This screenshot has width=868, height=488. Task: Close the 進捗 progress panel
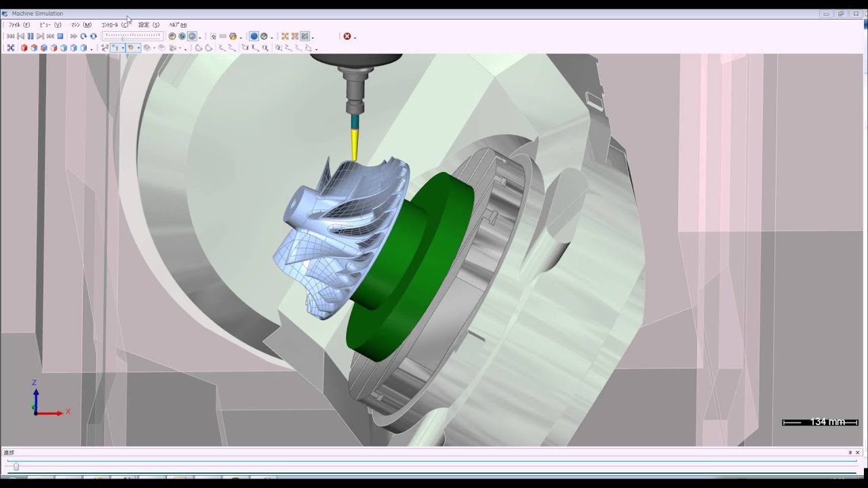pos(858,452)
